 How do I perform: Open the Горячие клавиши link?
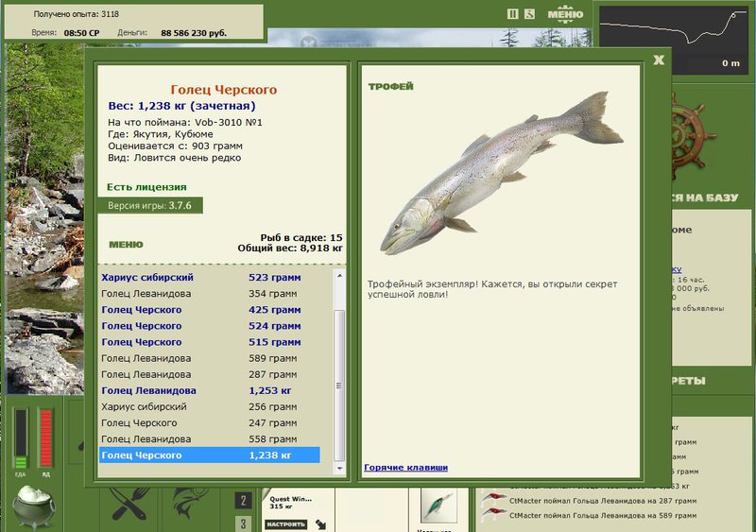tap(406, 467)
